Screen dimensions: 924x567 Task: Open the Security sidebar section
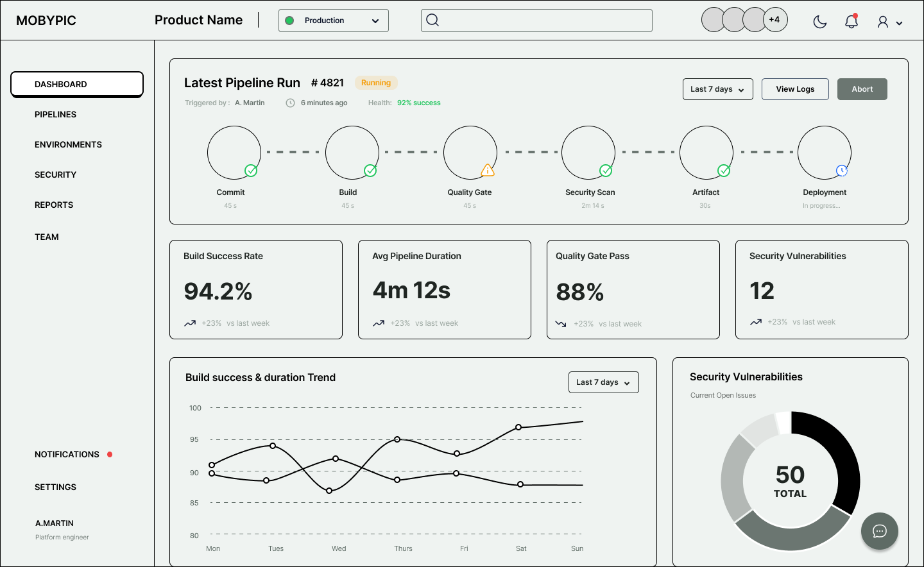click(55, 174)
